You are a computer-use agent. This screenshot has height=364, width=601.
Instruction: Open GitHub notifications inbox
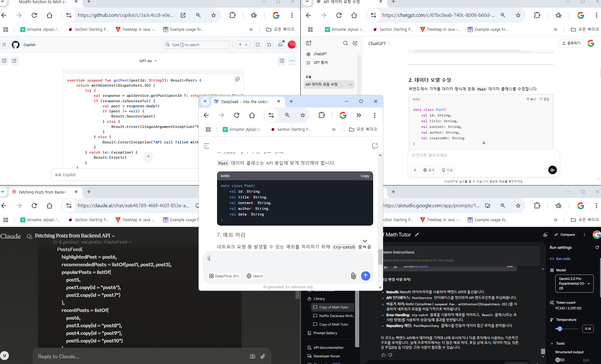pos(280,45)
